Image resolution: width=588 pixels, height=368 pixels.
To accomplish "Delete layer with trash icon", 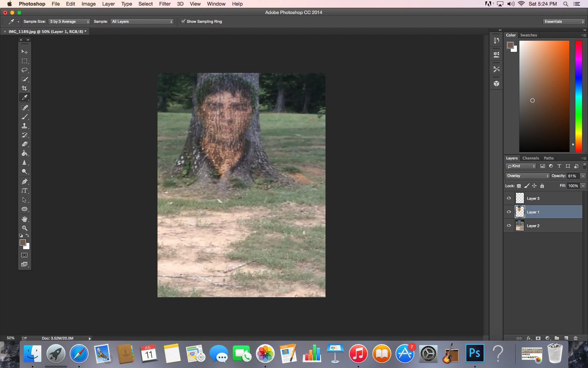I will pyautogui.click(x=576, y=338).
